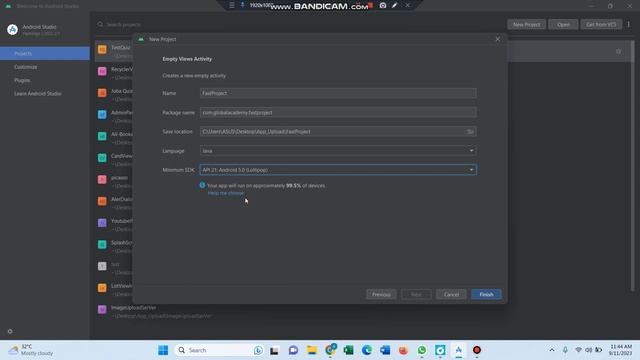Screen dimensions: 640x360
Task: Click the Finish button
Action: click(486, 294)
